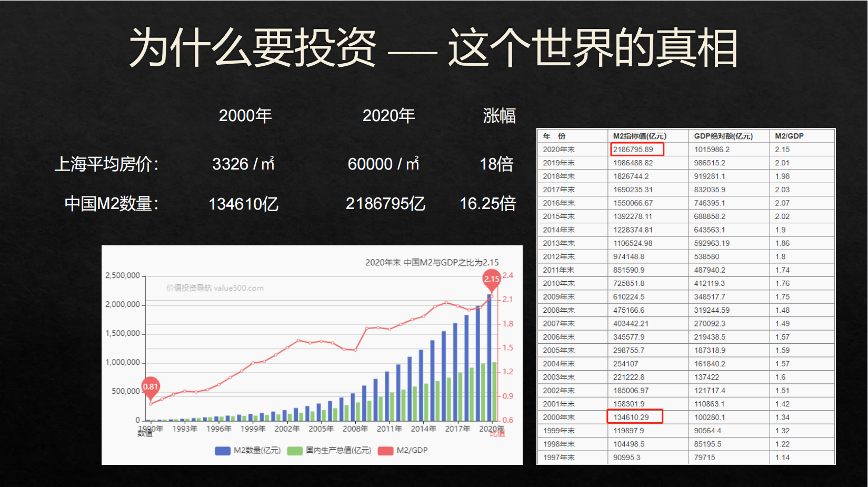The height and width of the screenshot is (487, 868).
Task: Click the 2020年 column header
Action: tap(388, 115)
